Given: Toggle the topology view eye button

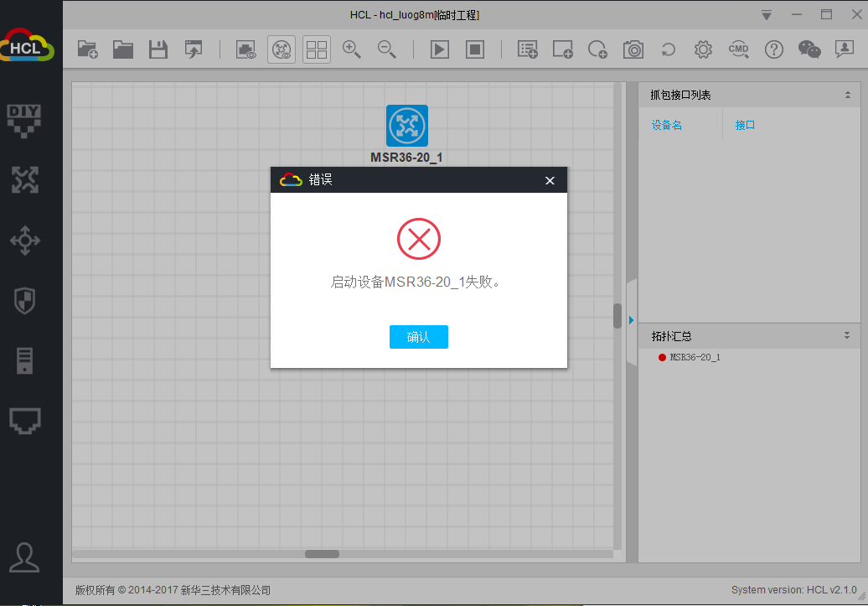Looking at the screenshot, I should pos(282,49).
